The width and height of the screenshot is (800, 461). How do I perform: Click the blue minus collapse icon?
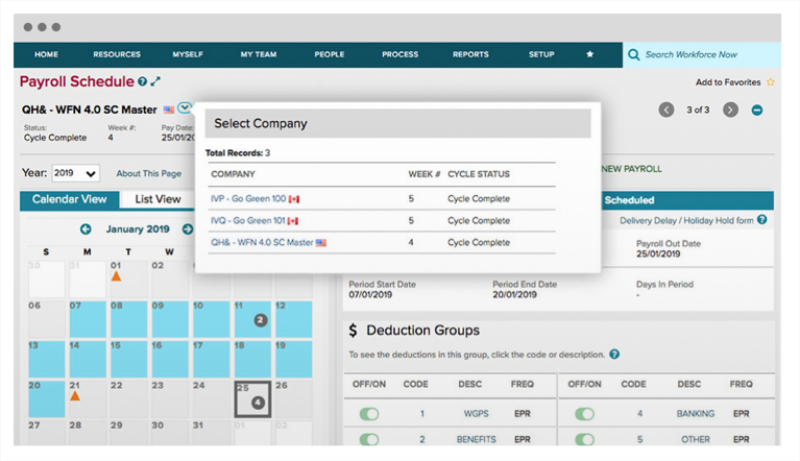757,110
